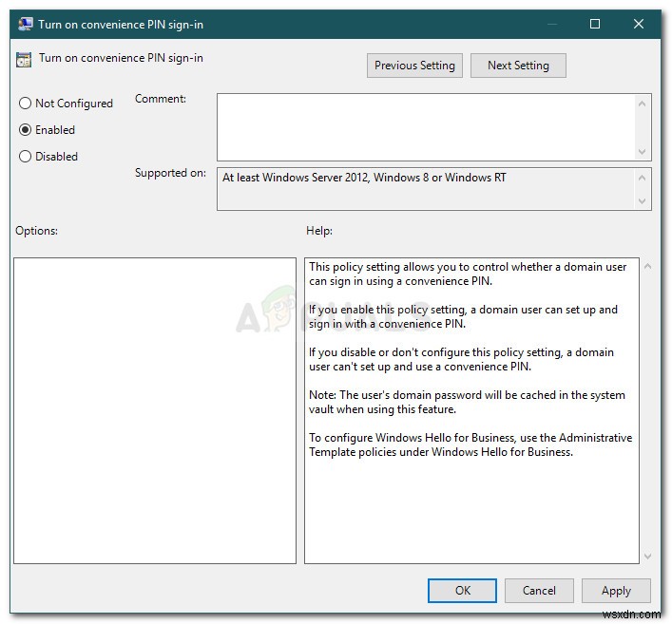Click the title bar policy window icon
The width and height of the screenshot is (672, 624).
(x=26, y=24)
